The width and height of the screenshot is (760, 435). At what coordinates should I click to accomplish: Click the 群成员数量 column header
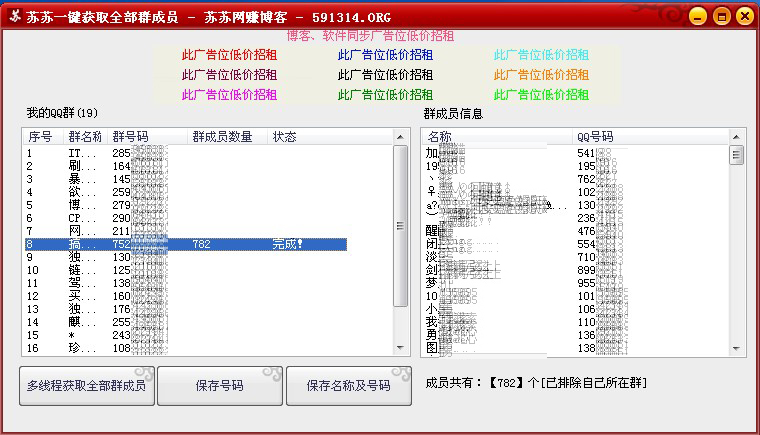point(222,137)
